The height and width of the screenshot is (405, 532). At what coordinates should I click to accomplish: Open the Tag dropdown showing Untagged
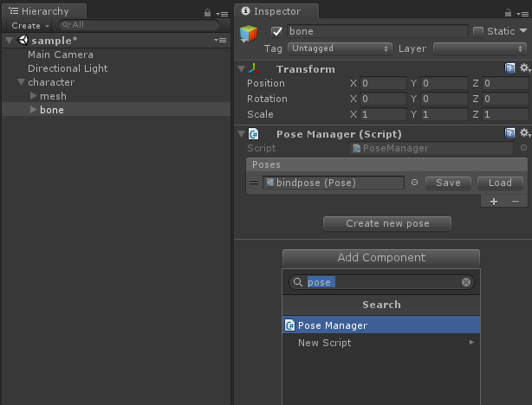click(340, 48)
